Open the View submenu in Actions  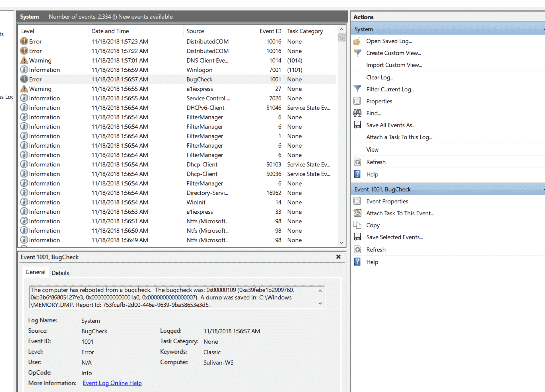click(372, 150)
